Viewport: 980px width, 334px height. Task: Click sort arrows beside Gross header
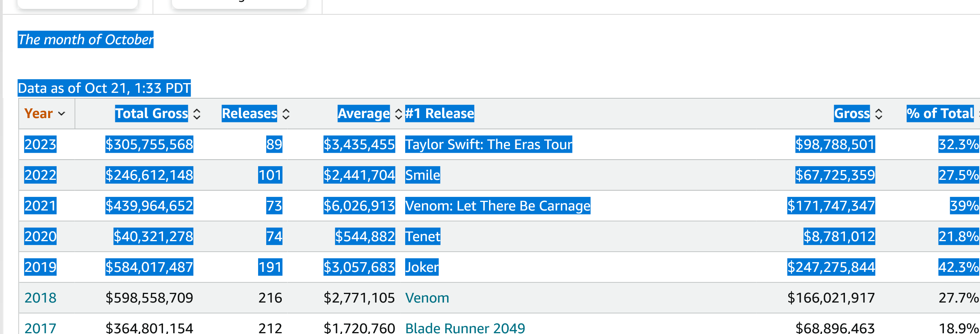[879, 114]
